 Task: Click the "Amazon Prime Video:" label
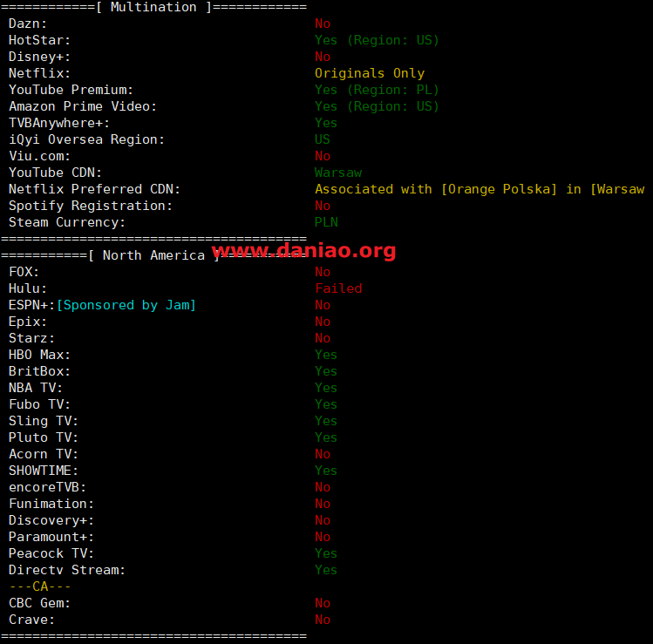click(83, 106)
